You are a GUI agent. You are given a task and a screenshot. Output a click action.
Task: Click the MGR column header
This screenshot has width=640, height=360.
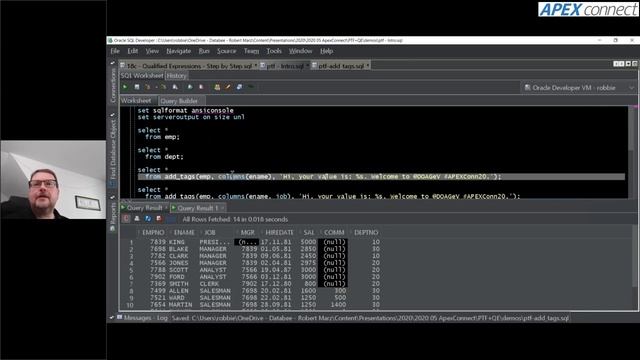pyautogui.click(x=247, y=232)
